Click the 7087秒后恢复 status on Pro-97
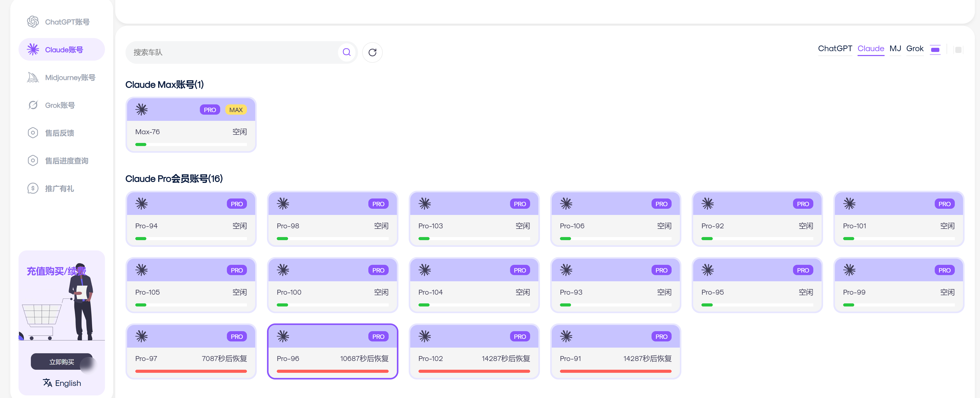Viewport: 980px width, 398px height. pyautogui.click(x=224, y=358)
